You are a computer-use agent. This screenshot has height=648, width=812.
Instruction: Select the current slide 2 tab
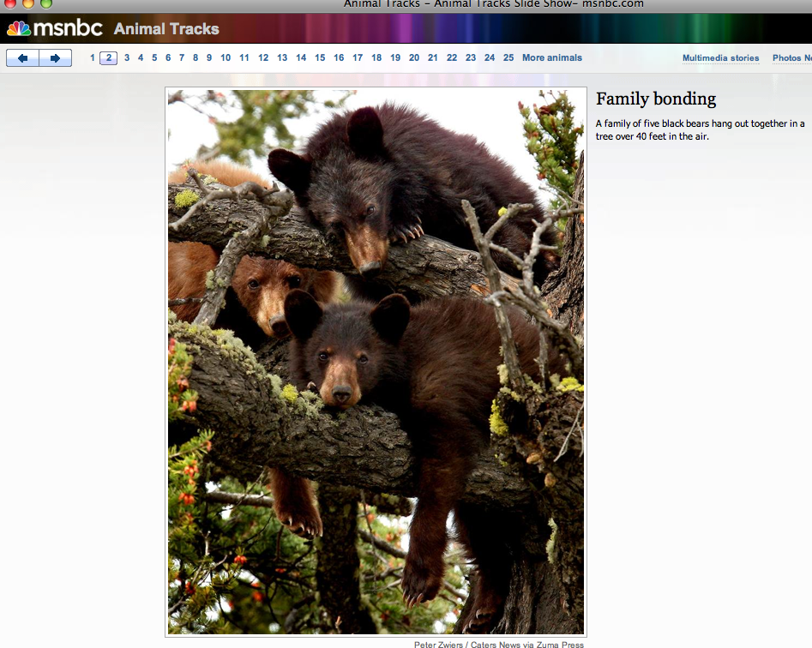click(x=109, y=58)
